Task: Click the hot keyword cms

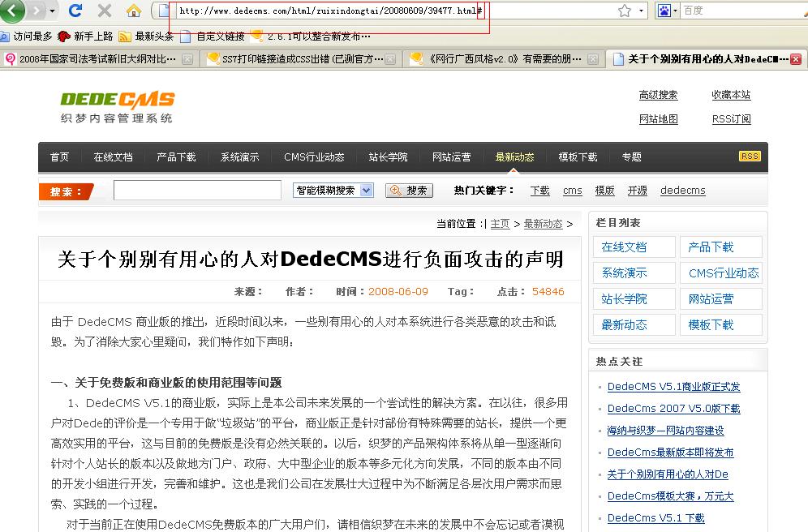Action: click(573, 191)
